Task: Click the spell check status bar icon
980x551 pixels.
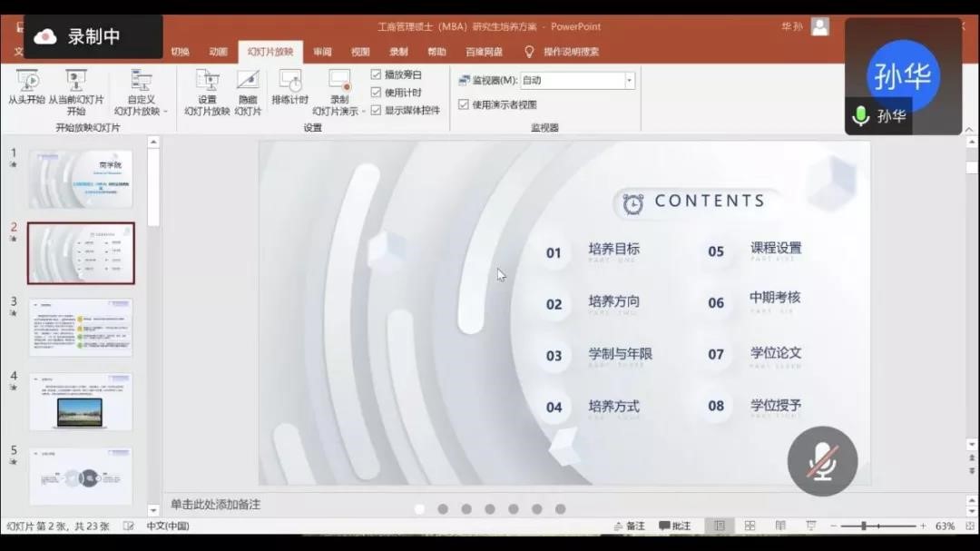Action: click(128, 526)
